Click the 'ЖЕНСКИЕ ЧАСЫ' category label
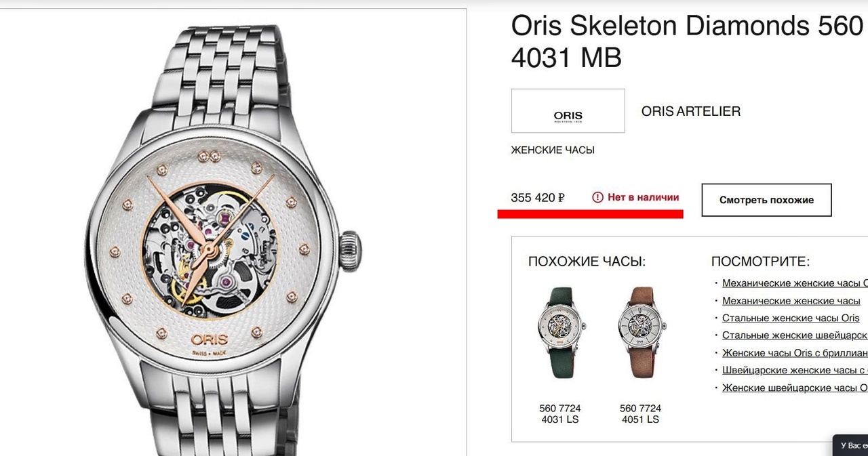The height and width of the screenshot is (456, 868). point(553,150)
